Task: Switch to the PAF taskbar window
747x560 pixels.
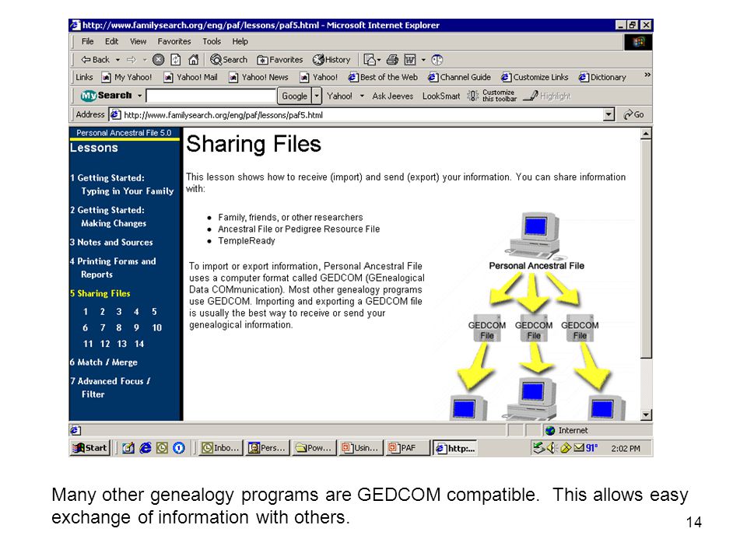Action: [407, 448]
